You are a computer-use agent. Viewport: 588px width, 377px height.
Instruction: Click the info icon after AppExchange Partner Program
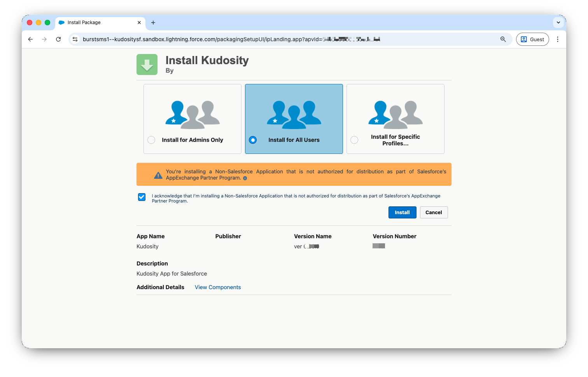click(x=245, y=178)
